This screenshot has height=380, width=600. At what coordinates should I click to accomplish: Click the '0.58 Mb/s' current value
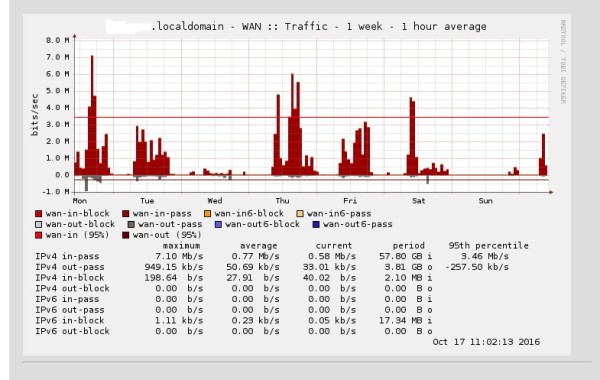click(332, 256)
